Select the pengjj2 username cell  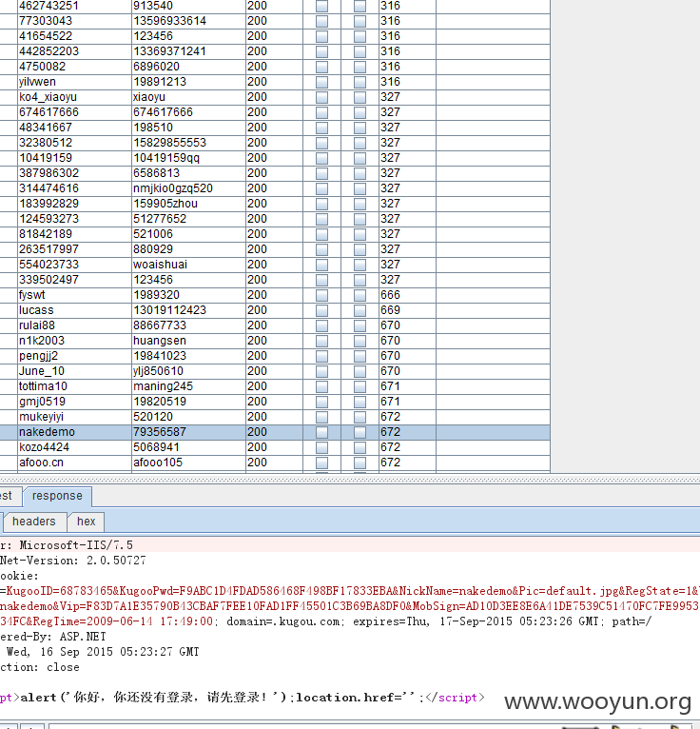click(x=74, y=356)
